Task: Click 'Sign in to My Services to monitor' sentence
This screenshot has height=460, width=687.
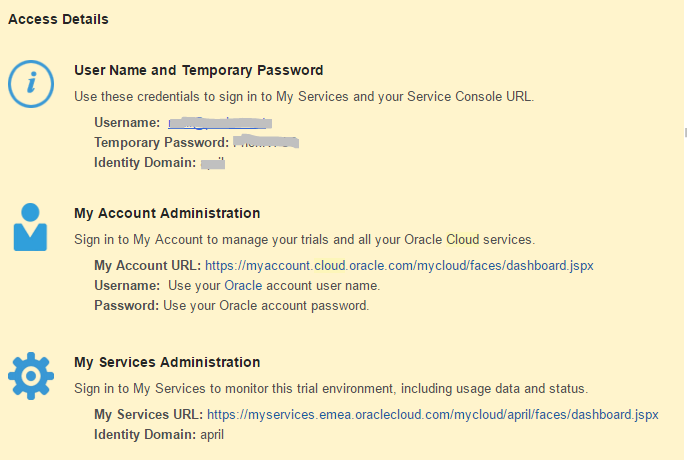Action: click(x=331, y=389)
